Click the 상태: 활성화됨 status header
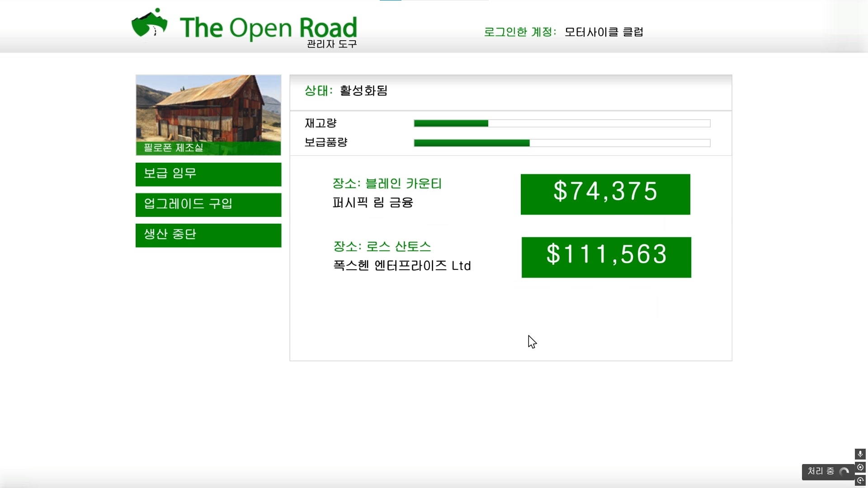Viewport: 868px width, 488px height. [x=346, y=91]
